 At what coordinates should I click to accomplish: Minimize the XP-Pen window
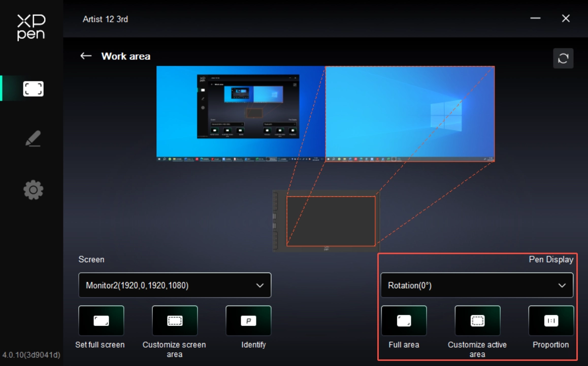535,18
